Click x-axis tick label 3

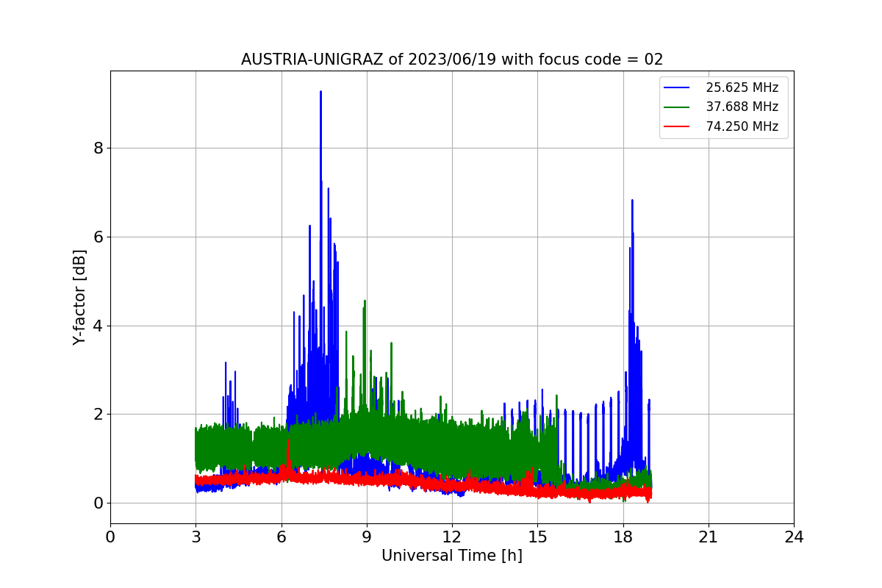196,537
